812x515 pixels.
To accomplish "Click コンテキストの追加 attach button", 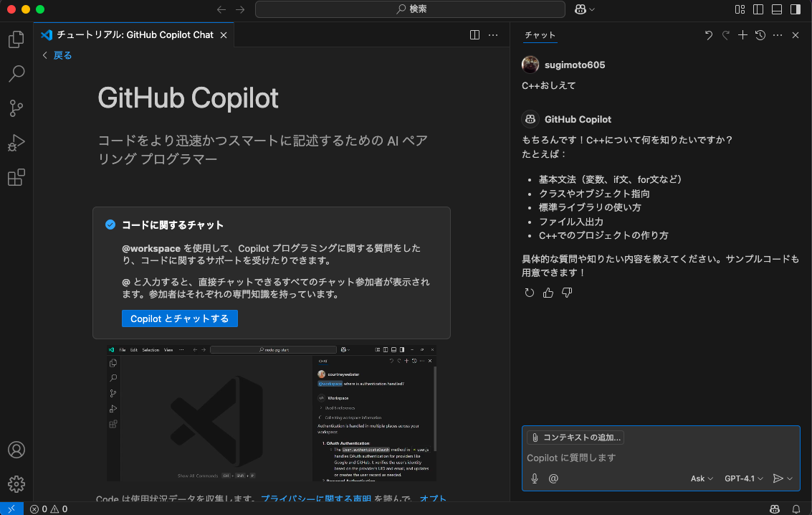I will (575, 438).
